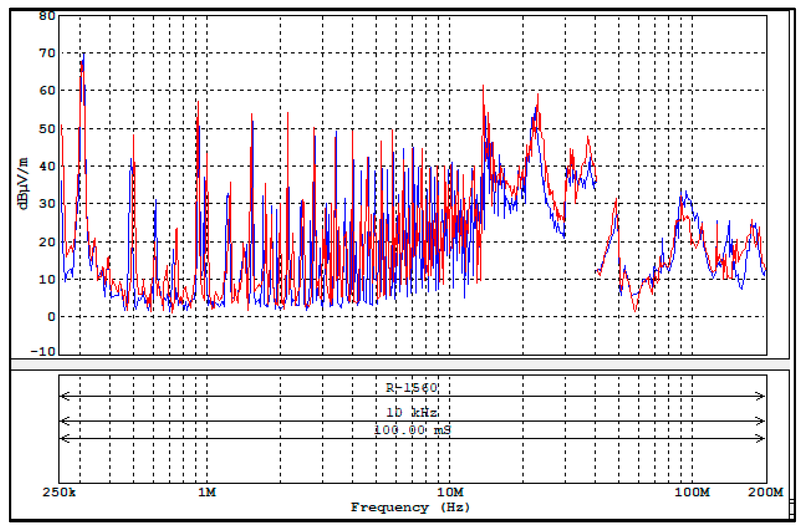This screenshot has width=801, height=532.
Task: Click the 80 label atop Y axis
Action: 47,16
